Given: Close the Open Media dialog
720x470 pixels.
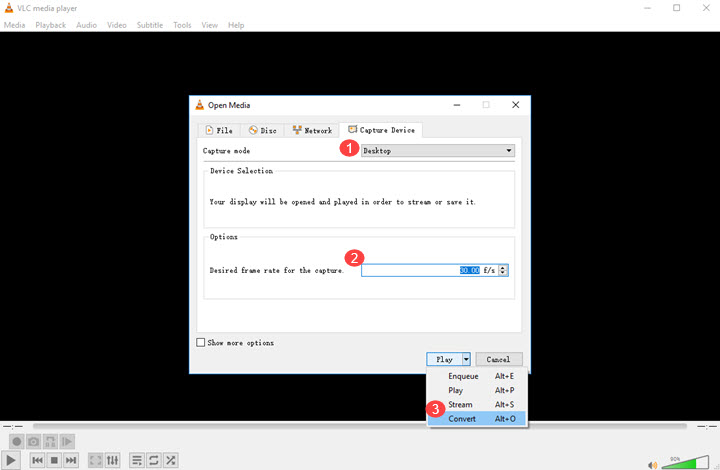Looking at the screenshot, I should (516, 105).
